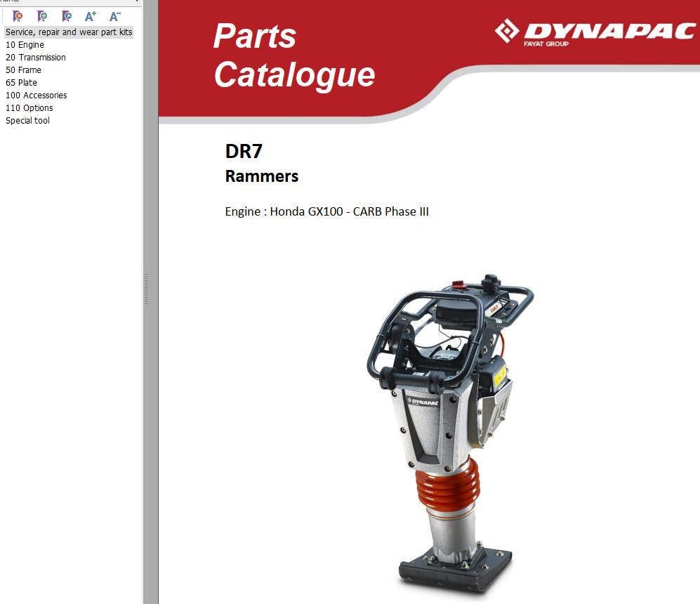Image resolution: width=700 pixels, height=604 pixels.
Task: Click the add bookmark icon
Action: point(42,16)
